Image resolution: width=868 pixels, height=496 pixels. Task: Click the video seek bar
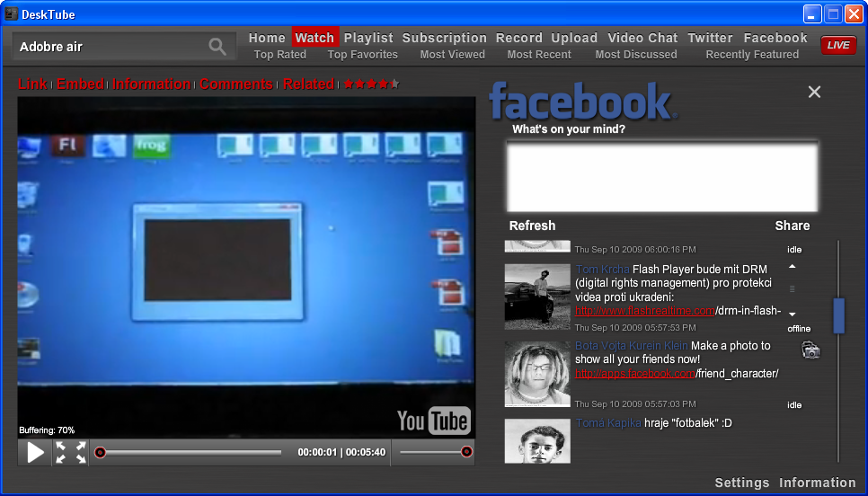188,452
